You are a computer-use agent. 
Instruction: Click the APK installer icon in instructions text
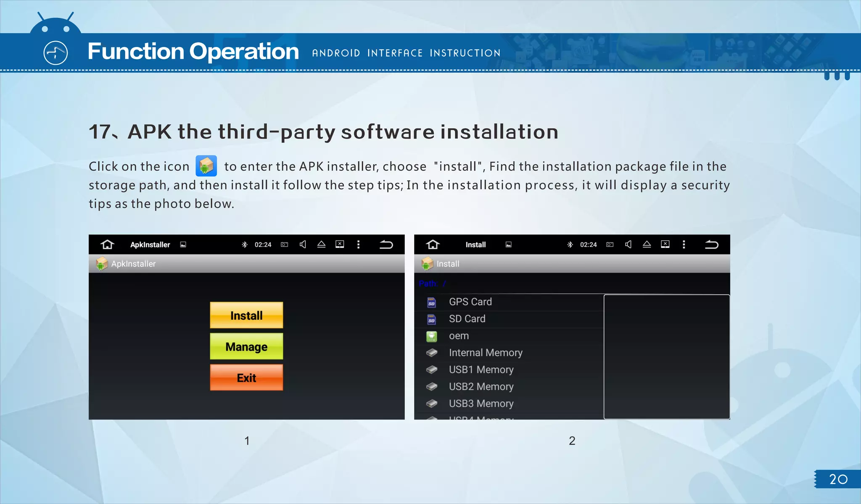pos(206,166)
